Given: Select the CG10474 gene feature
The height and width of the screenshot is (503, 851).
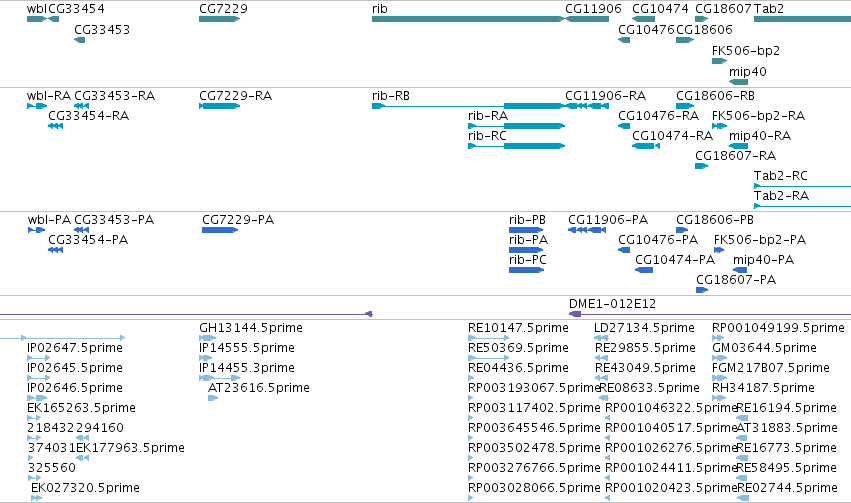Looking at the screenshot, I should point(644,19).
